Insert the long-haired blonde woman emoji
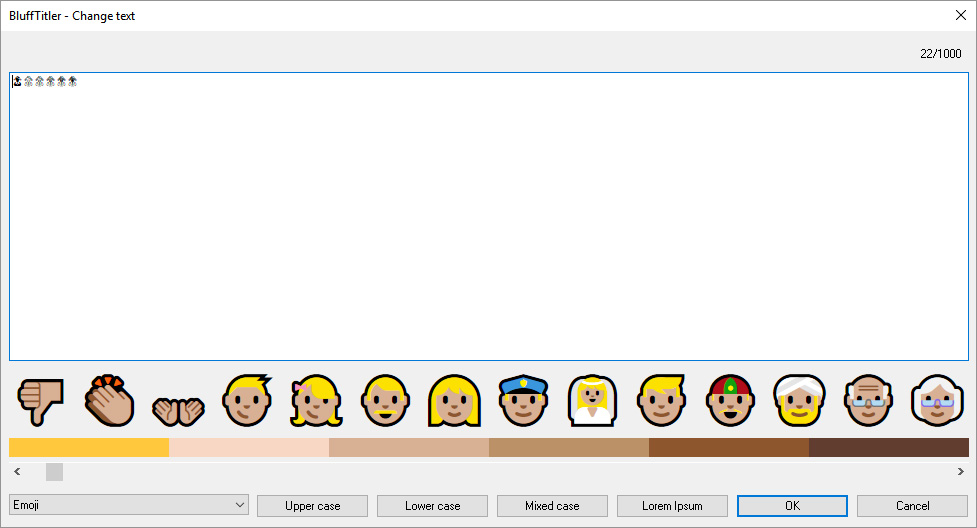The image size is (977, 528). click(454, 401)
